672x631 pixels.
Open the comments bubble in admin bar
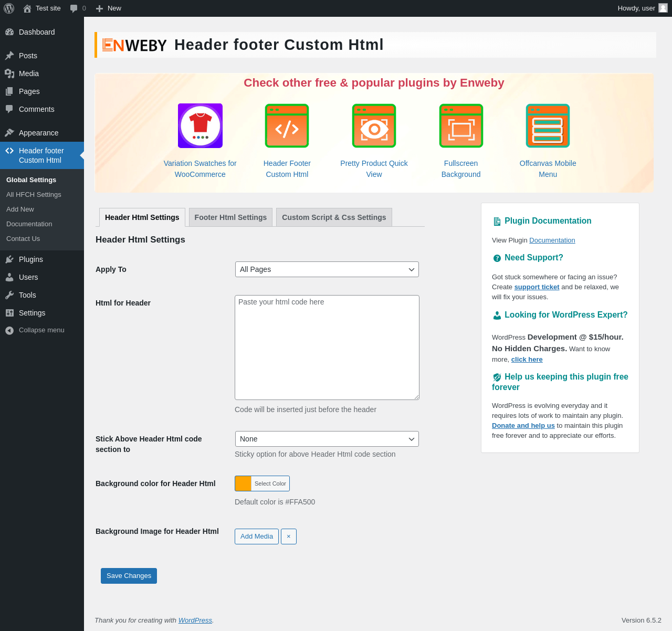(x=74, y=8)
